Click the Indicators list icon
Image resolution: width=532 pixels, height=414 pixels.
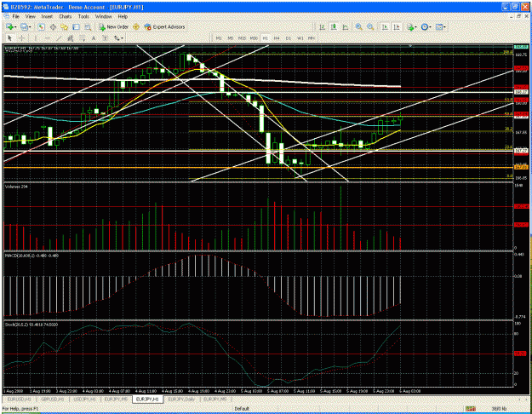pyautogui.click(x=410, y=26)
